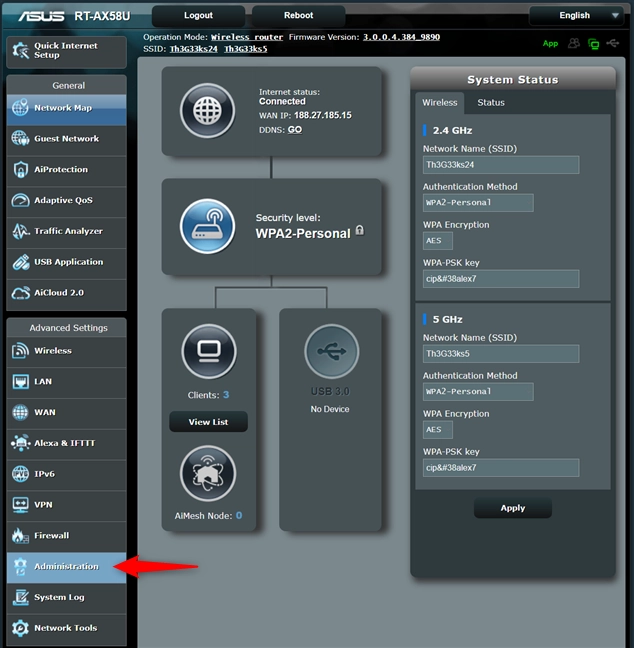Screen dimensions: 634x648
Task: Open Quick Internet Setup wizard
Action: point(67,52)
